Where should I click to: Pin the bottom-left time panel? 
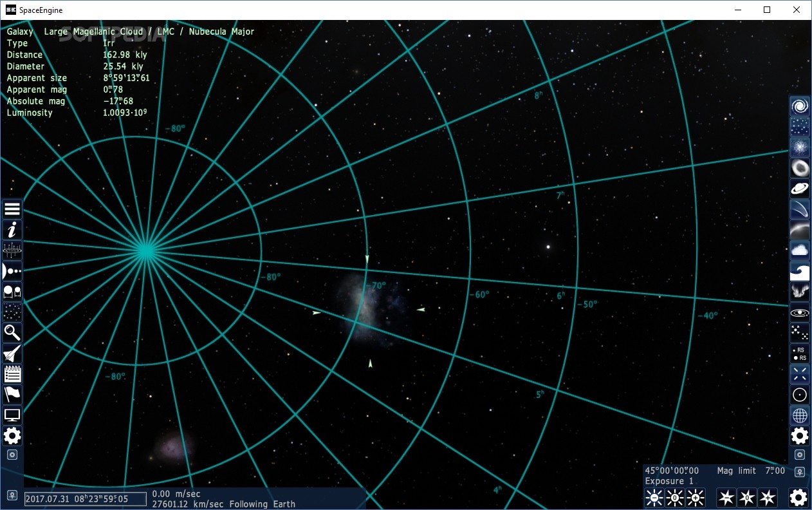(12, 496)
